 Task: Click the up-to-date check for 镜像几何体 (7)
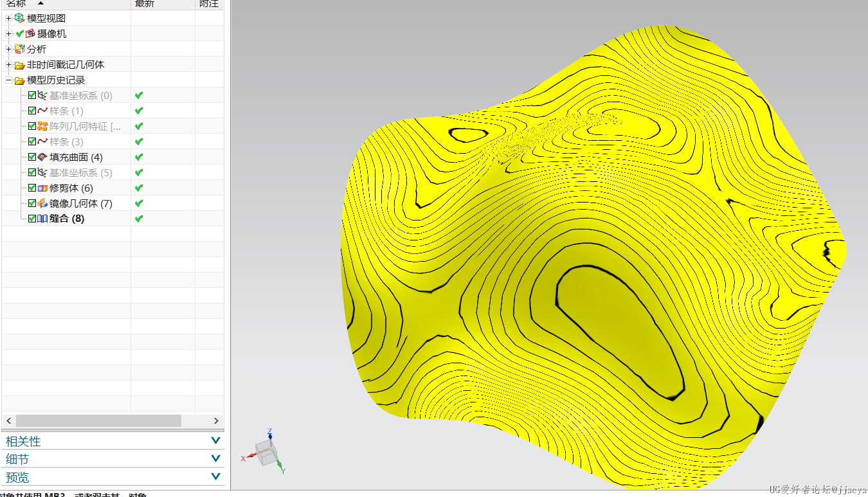[x=139, y=203]
